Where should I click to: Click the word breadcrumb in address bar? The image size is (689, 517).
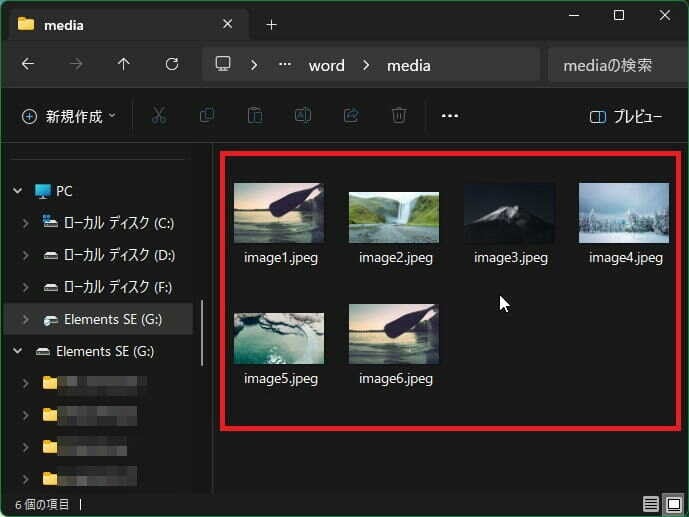326,65
